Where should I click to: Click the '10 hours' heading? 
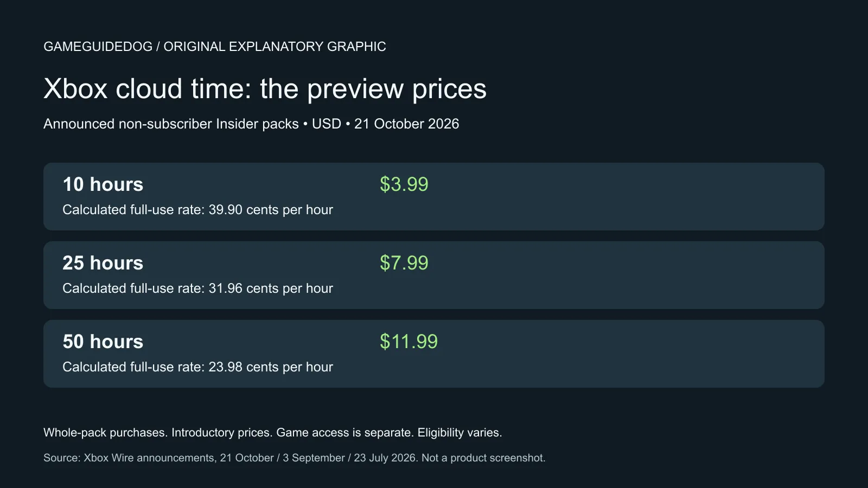[103, 184]
